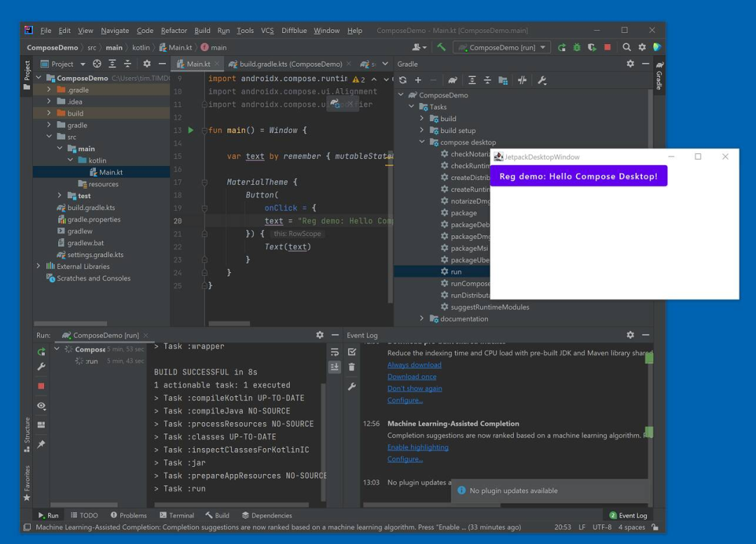
Task: Stop the running process with red square icon
Action: coord(41,385)
